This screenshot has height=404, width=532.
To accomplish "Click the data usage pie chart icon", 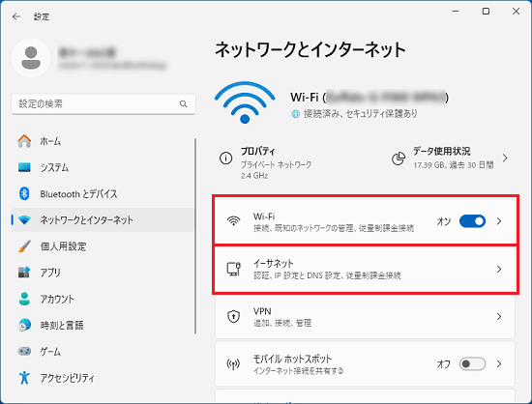I will pos(399,159).
